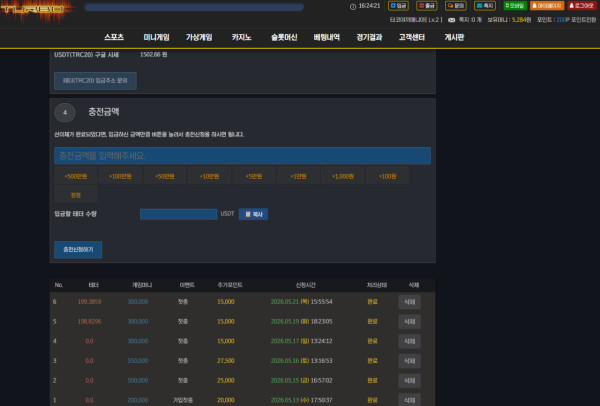The height and width of the screenshot is (406, 600).
Task: Open the 쪽지 message icon button
Action: (x=485, y=6)
